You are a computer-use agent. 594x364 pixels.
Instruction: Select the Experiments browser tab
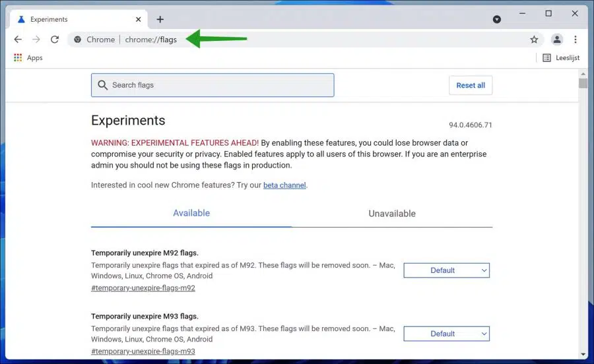tap(79, 19)
